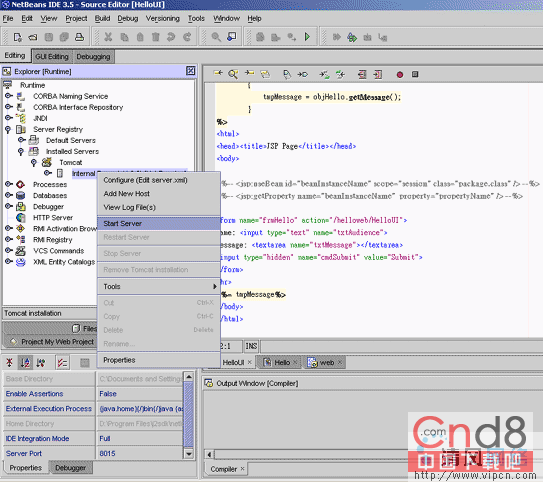
Task: Click the Databases node icon in the Runtime tree
Action: point(21,196)
